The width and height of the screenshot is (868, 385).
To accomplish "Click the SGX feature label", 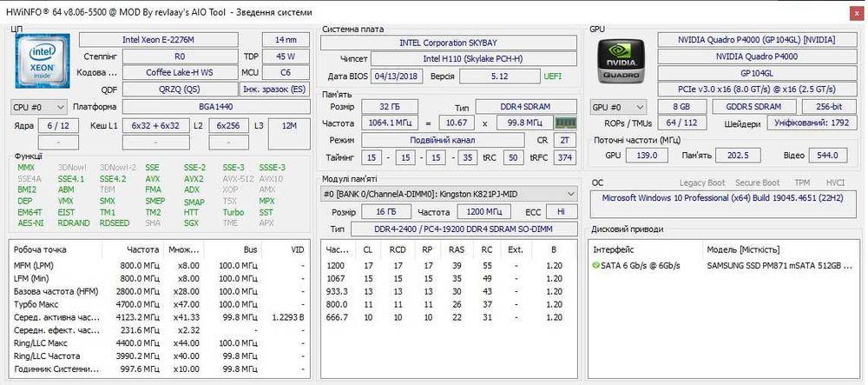I will point(192,223).
